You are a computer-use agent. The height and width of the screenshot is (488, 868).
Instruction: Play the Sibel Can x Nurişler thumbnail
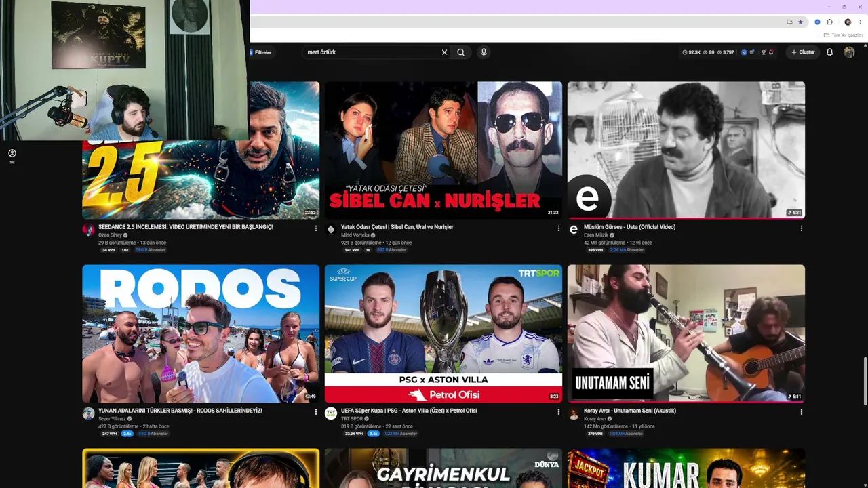[443, 150]
